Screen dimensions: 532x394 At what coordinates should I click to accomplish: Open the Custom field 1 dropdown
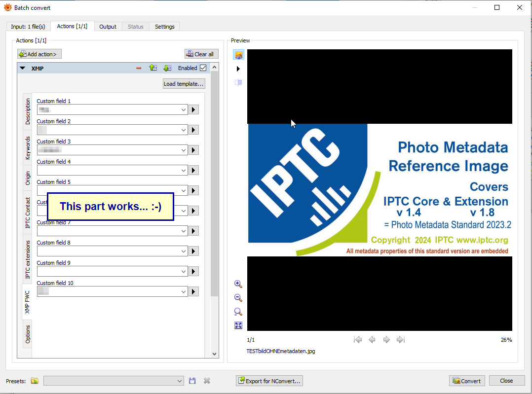coord(183,110)
